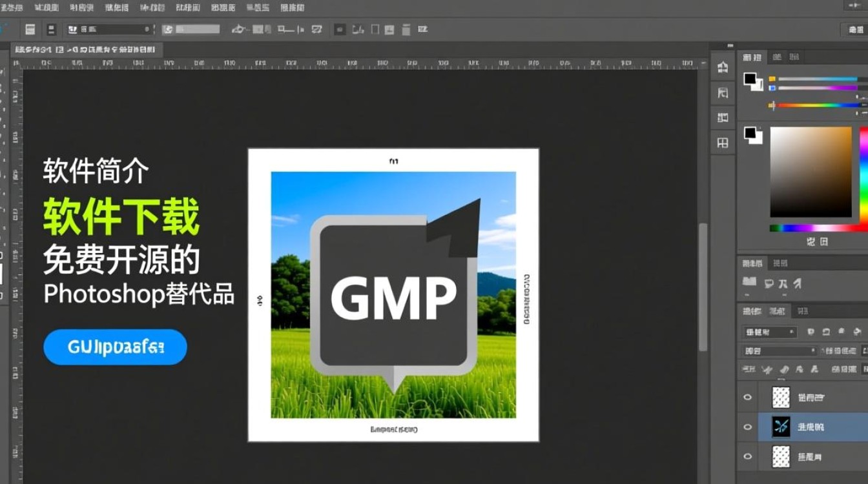Click the arrow cursor icon below the history panel
Viewport: 868px width, 484px height.
pyautogui.click(x=798, y=284)
